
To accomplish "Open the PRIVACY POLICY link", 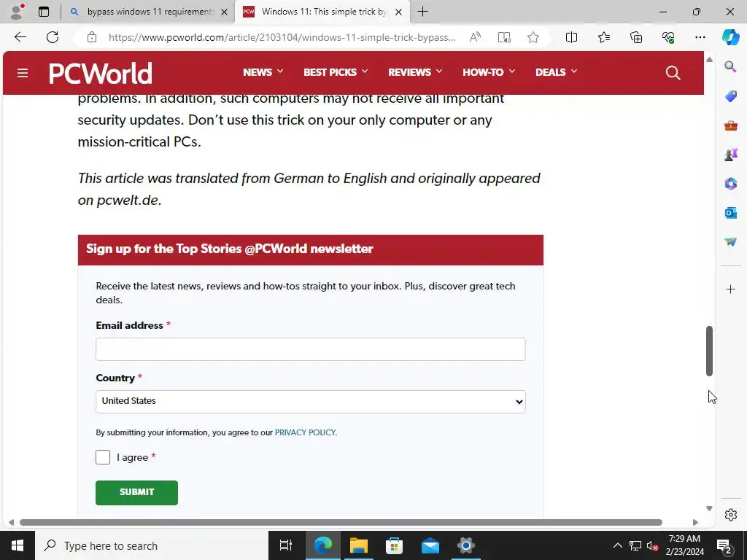I will pyautogui.click(x=305, y=432).
